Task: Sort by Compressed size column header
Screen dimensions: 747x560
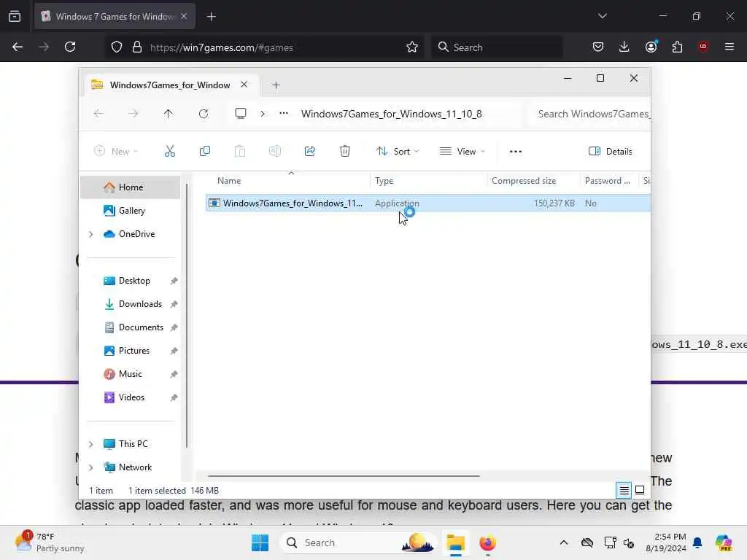Action: [x=533, y=181]
